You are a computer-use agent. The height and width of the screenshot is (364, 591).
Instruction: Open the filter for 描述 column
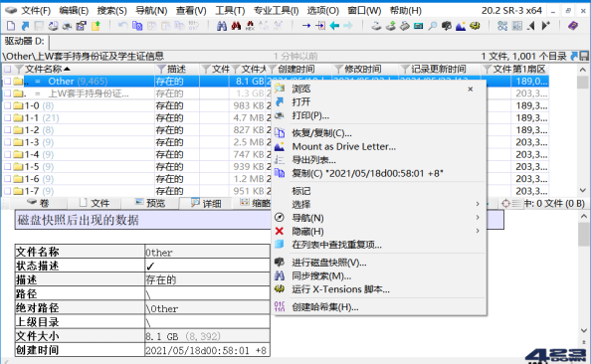[x=161, y=69]
